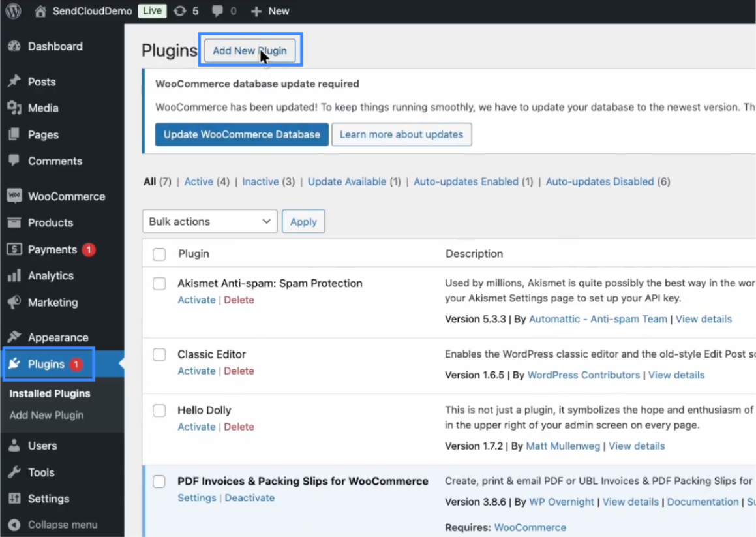The image size is (756, 537).
Task: Open the WooCommerce link under Requires
Action: [x=530, y=527]
